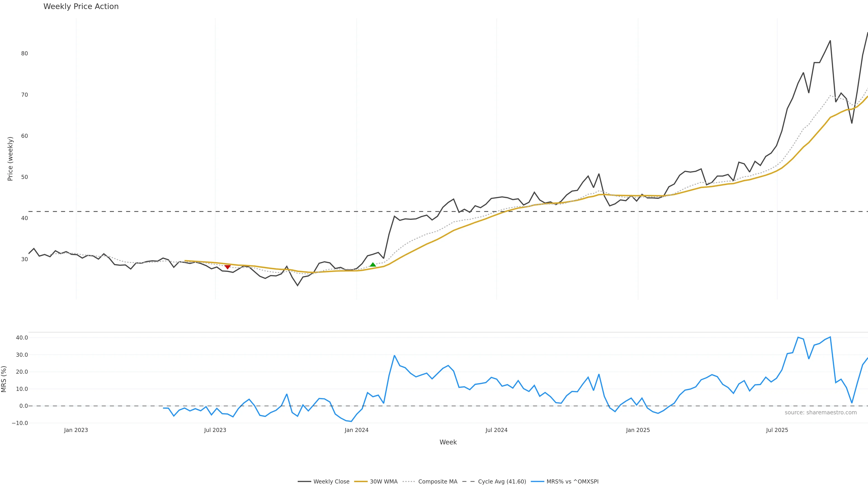
Task: Select the Jan 2024 x-axis label
Action: point(356,430)
